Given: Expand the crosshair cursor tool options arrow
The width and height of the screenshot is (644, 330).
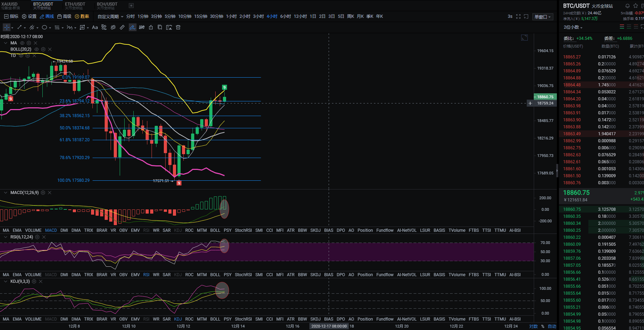Looking at the screenshot, I should pyautogui.click(x=12, y=28).
